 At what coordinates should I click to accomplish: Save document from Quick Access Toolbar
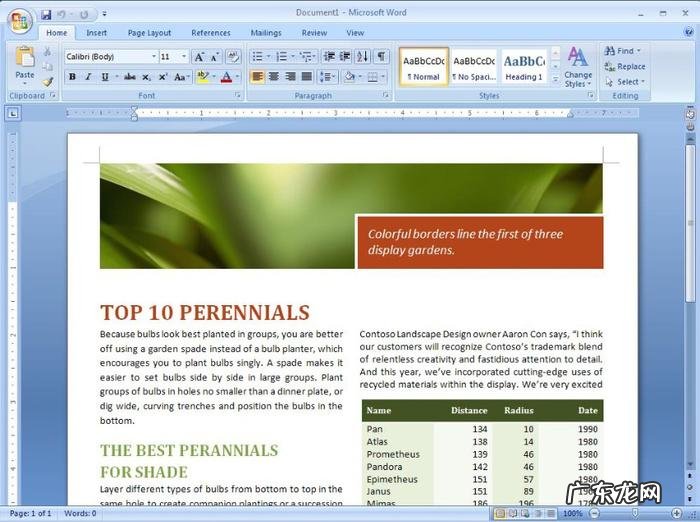tap(46, 15)
